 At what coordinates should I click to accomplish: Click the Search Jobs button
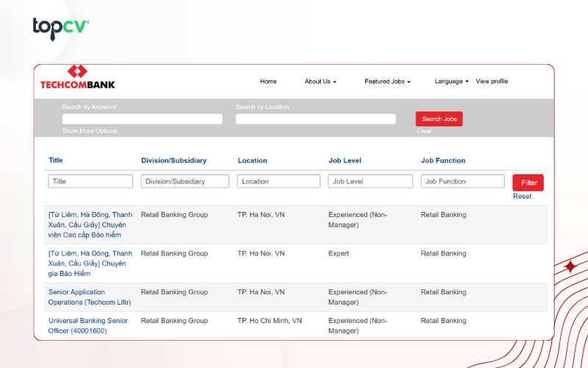pyautogui.click(x=439, y=119)
